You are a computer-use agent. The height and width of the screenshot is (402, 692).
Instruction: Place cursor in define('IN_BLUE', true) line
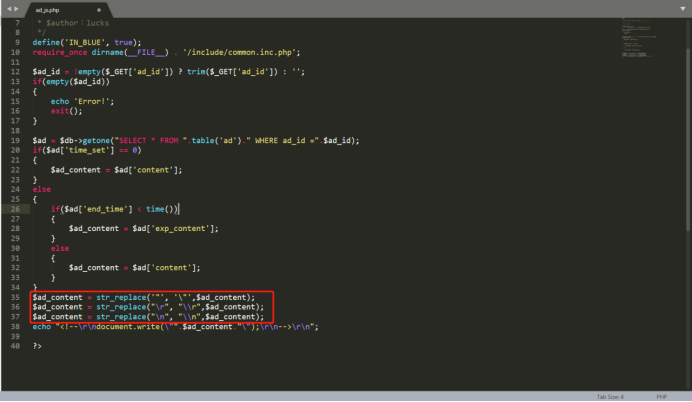click(87, 42)
